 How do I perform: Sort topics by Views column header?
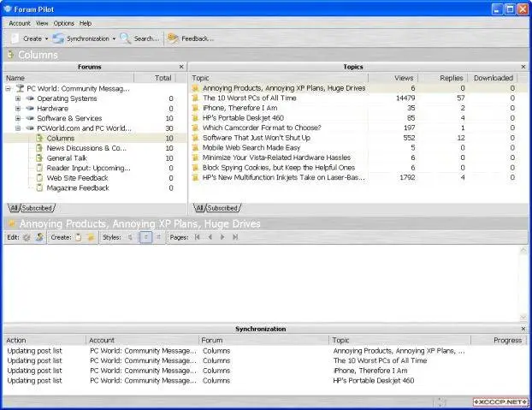(x=393, y=78)
